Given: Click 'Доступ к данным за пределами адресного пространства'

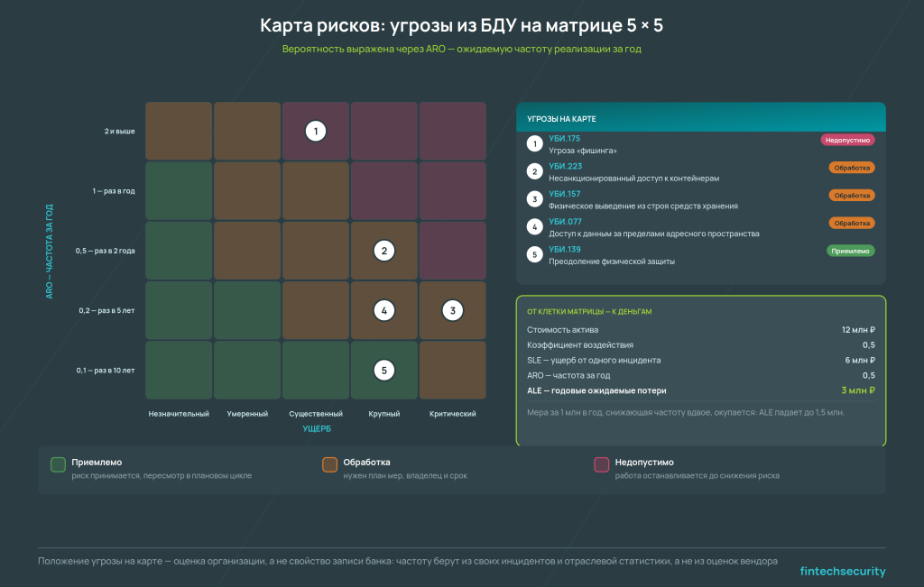Looking at the screenshot, I should tap(654, 234).
